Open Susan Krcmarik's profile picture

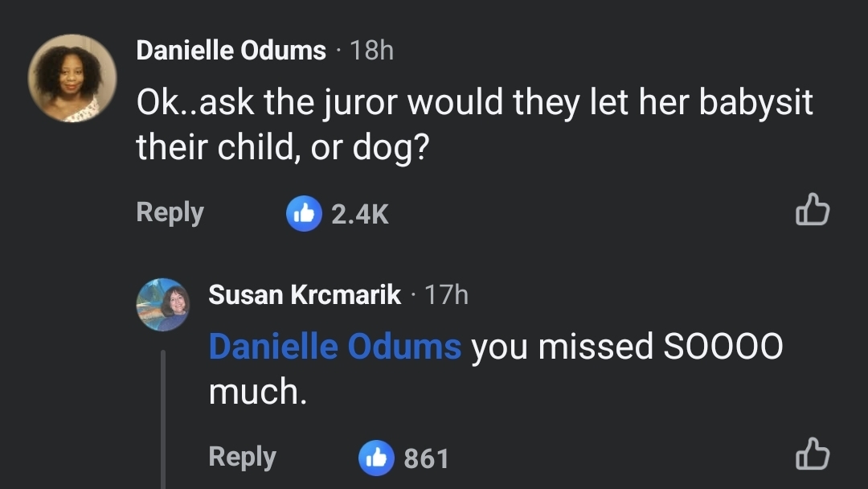tap(163, 305)
